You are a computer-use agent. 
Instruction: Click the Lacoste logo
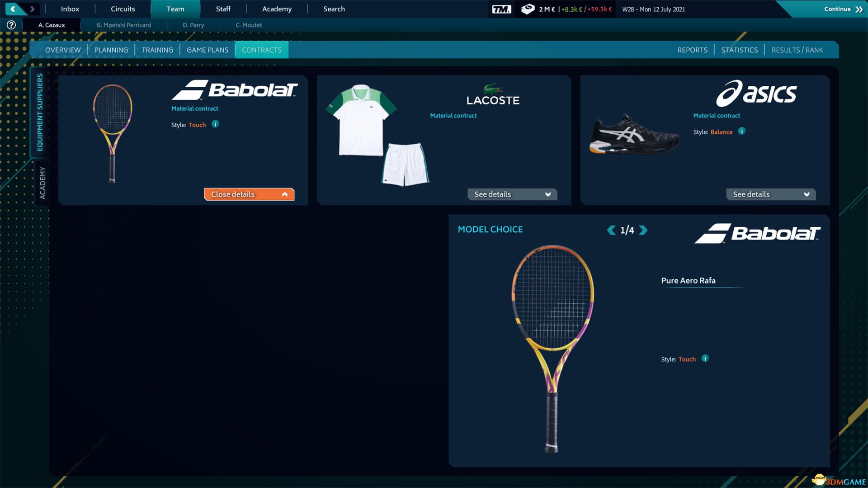pos(493,94)
